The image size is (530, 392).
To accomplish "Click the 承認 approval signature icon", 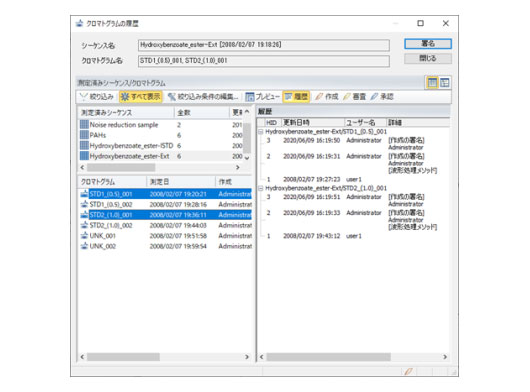I will coord(382,97).
